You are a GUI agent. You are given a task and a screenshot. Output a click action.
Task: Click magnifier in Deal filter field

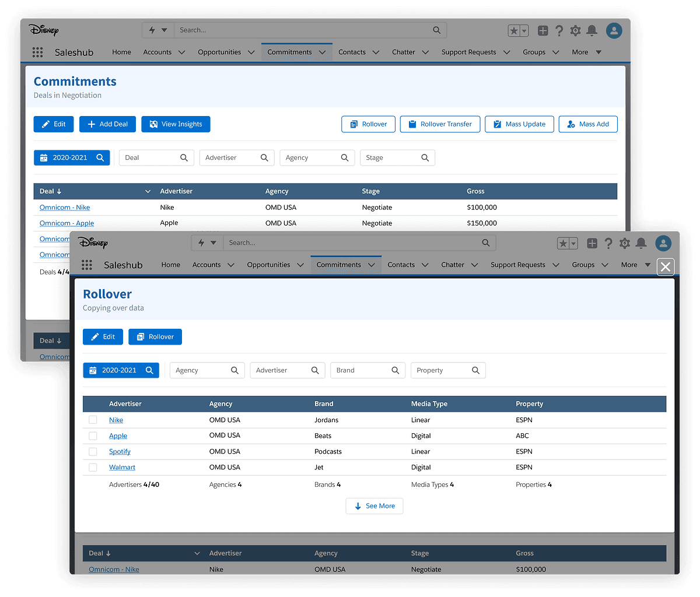[x=184, y=157]
